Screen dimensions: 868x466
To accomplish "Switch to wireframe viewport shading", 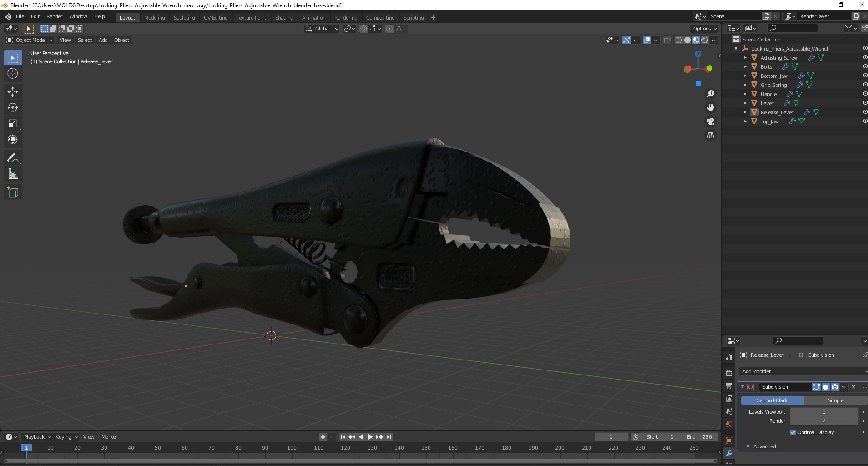I will click(678, 40).
